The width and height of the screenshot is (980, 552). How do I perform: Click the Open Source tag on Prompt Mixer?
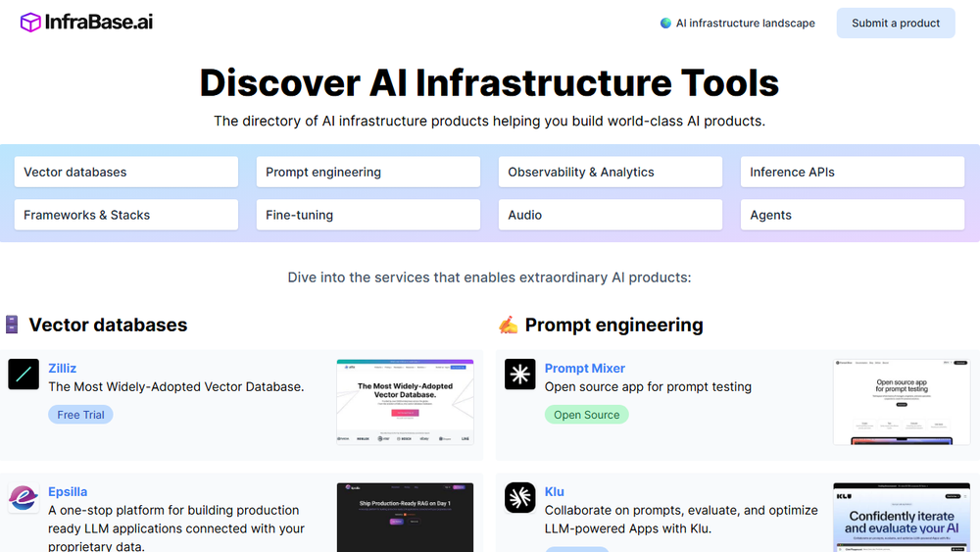tap(586, 415)
